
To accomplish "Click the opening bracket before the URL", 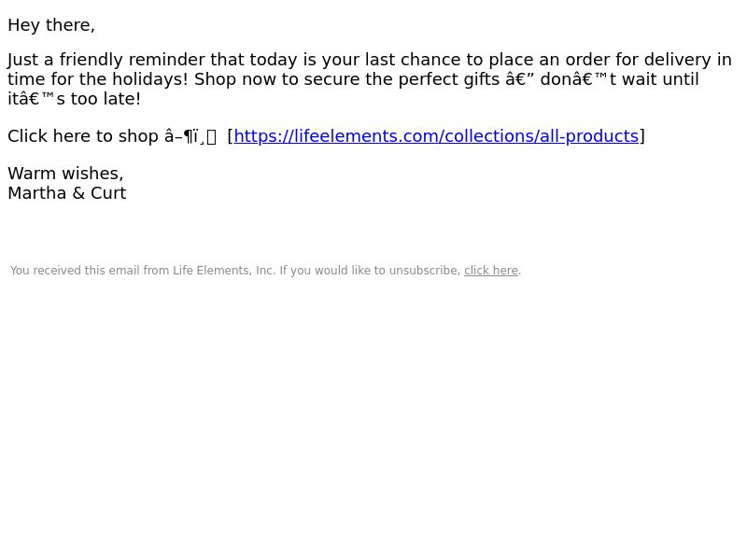I will pyautogui.click(x=230, y=136).
